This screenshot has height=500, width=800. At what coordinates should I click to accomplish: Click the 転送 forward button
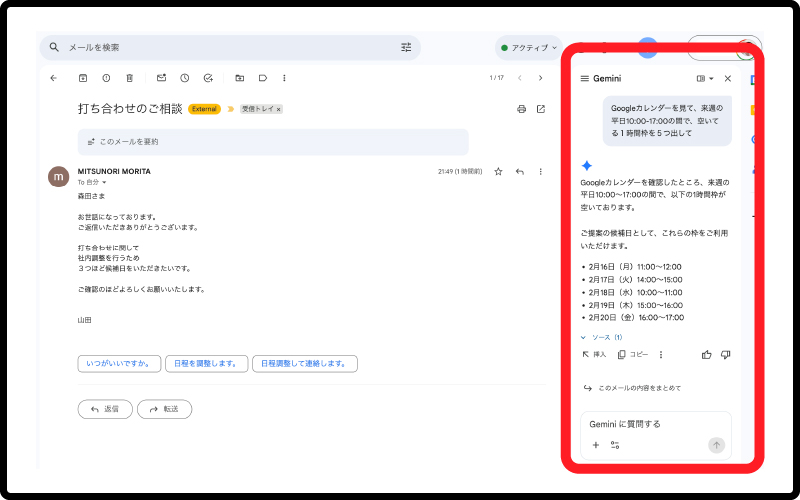coord(165,409)
